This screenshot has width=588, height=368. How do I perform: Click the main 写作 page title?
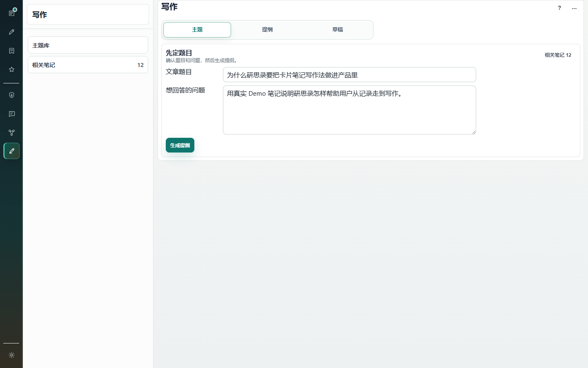coord(169,7)
